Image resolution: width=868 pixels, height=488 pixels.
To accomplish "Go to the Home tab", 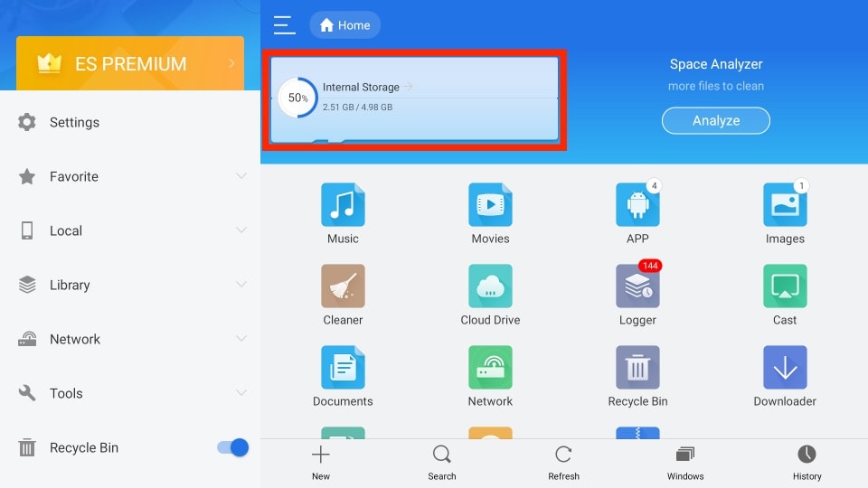I will (x=344, y=25).
